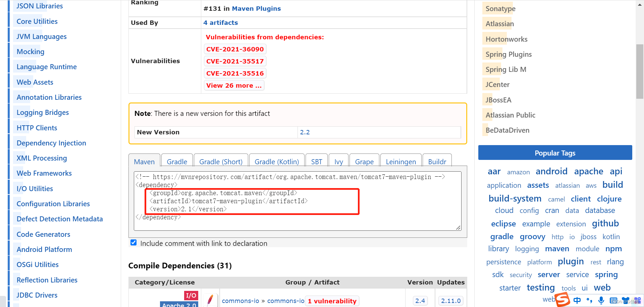Click the textarea resize grip of the dependency snippet
The image size is (644, 307).
pyautogui.click(x=458, y=228)
